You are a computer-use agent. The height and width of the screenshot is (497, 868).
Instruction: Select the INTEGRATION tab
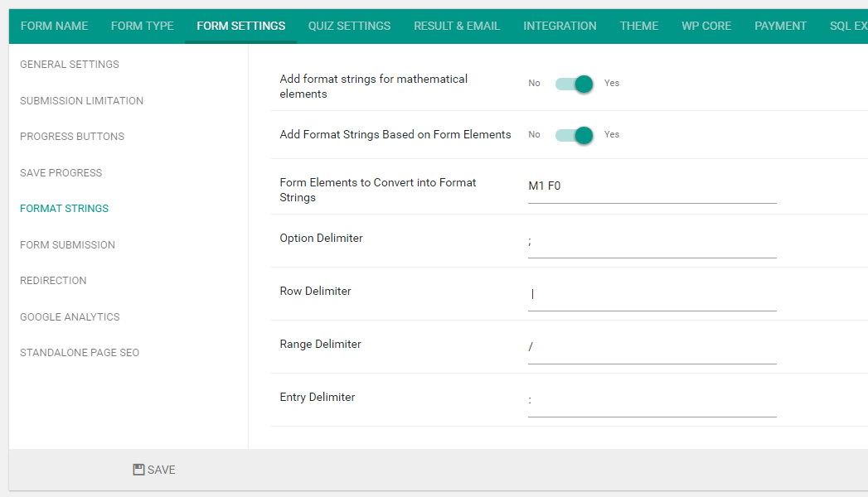pyautogui.click(x=560, y=26)
